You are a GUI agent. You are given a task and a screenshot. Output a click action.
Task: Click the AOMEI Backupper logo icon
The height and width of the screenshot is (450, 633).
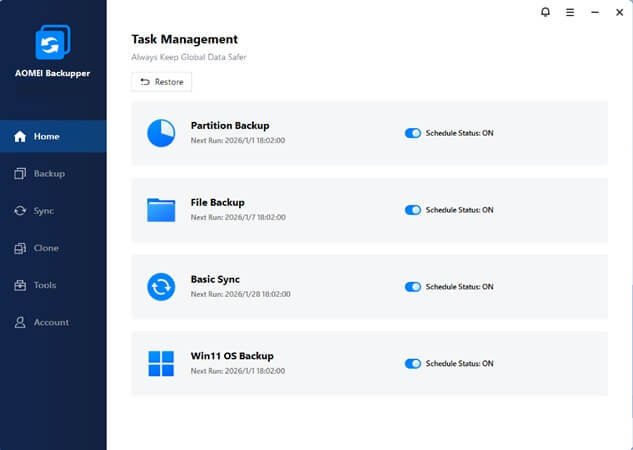click(x=52, y=42)
